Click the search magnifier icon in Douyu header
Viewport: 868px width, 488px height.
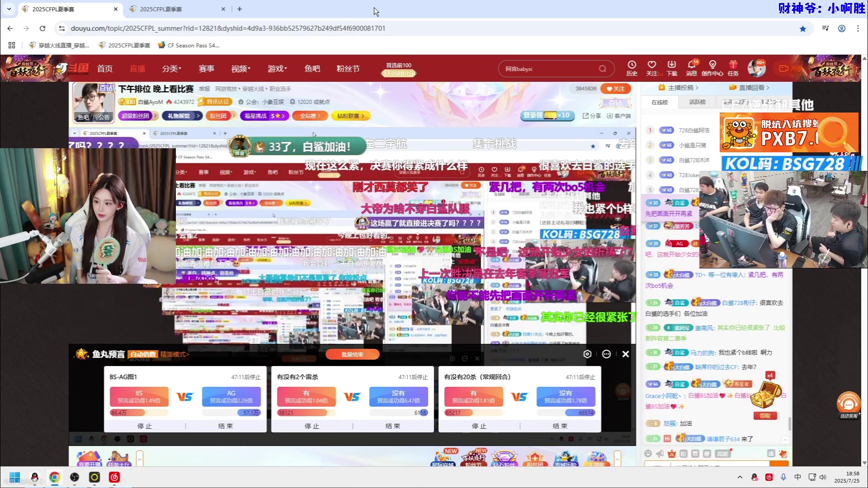(x=603, y=69)
